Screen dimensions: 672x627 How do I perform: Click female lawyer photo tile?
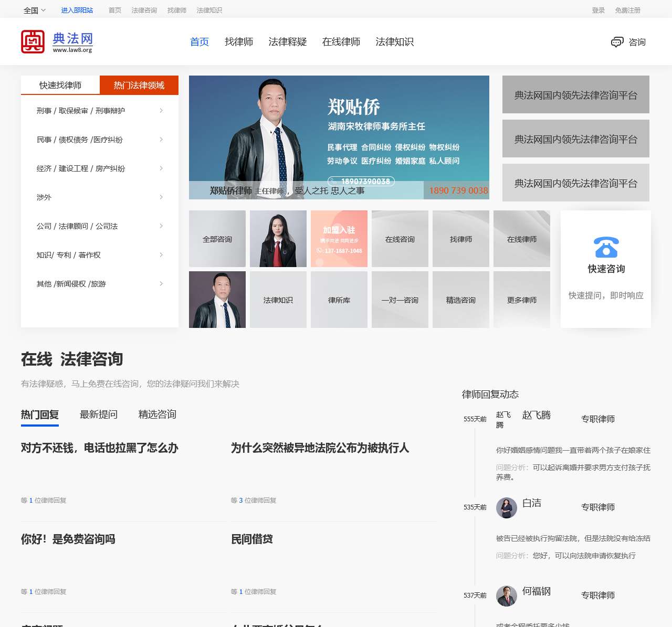click(278, 239)
